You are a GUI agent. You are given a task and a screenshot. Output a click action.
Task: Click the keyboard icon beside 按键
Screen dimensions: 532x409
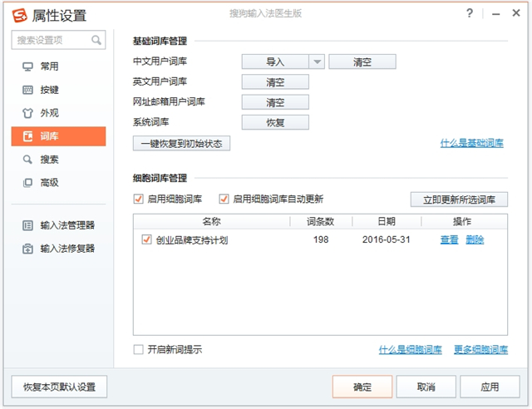coord(27,90)
